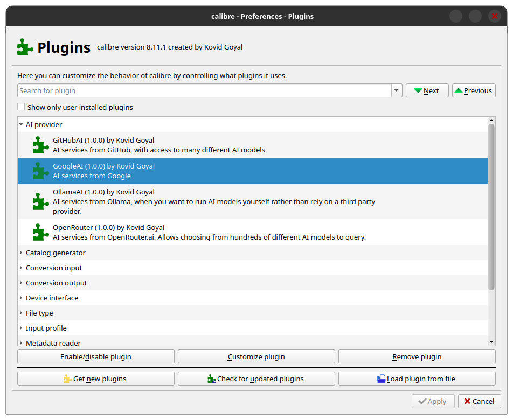Click the checkmark icon on the Apply button
The height and width of the screenshot is (420, 513).
click(x=422, y=401)
